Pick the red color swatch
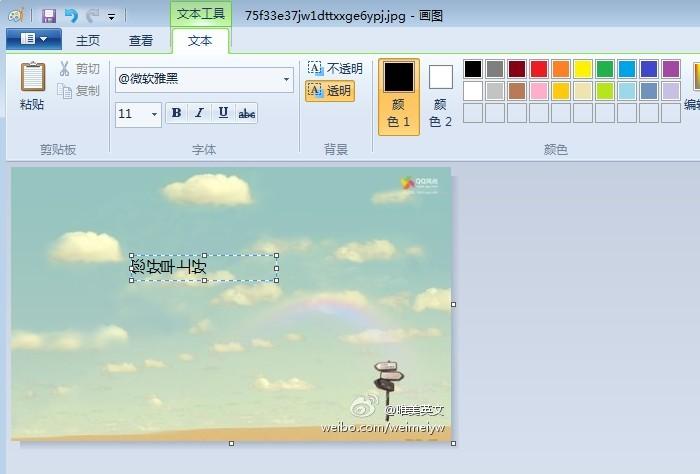Viewport: 700px width, 474px height. [x=539, y=69]
